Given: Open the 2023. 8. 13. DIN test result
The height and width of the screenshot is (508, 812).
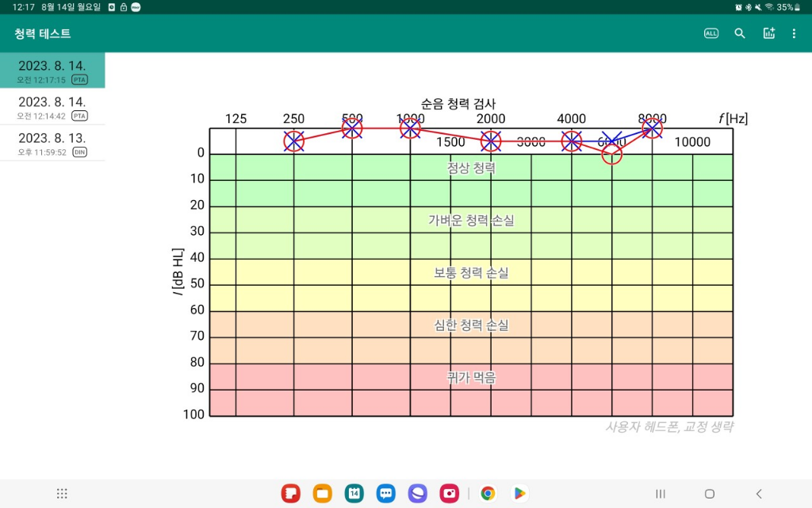Looking at the screenshot, I should pos(52,143).
